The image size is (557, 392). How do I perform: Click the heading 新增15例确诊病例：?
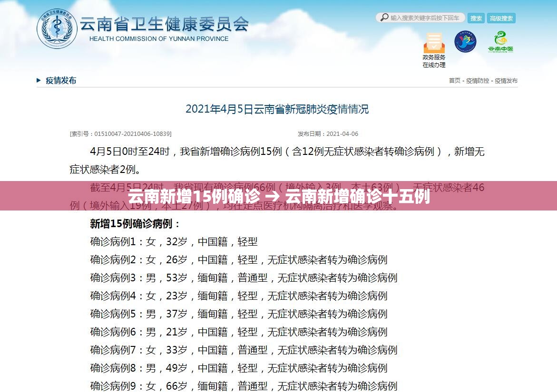pos(135,223)
